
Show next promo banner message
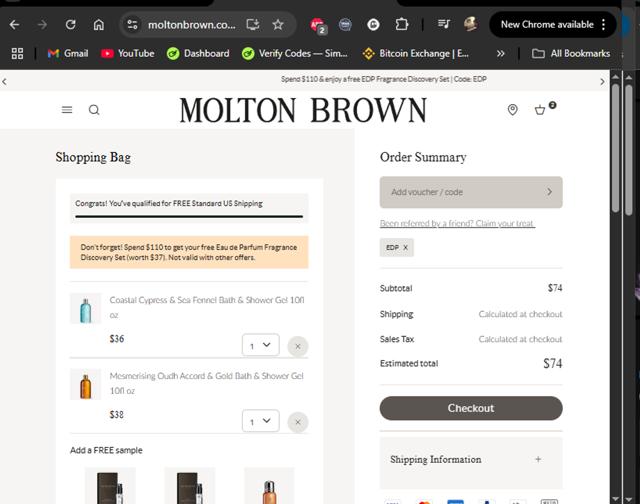[x=602, y=82]
